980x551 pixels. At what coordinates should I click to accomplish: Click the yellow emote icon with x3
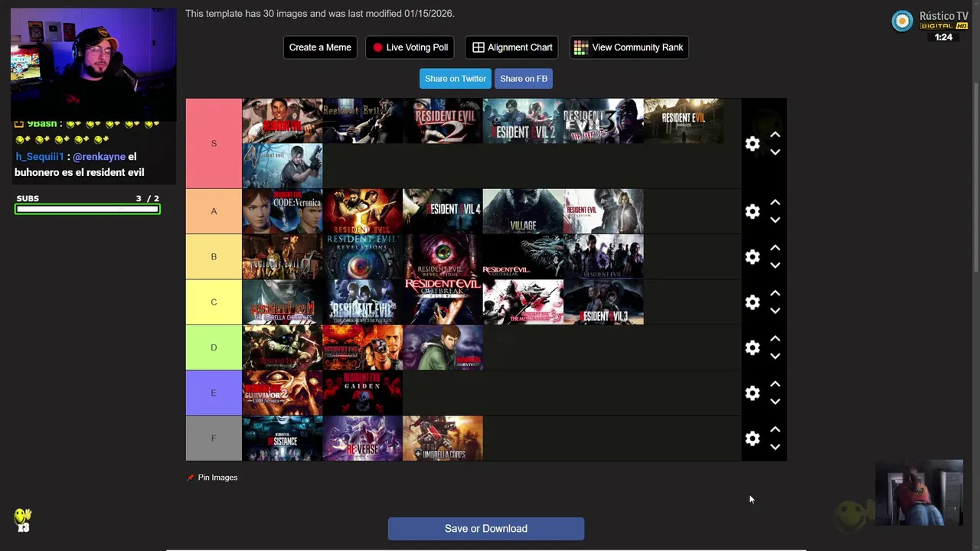pos(23,520)
